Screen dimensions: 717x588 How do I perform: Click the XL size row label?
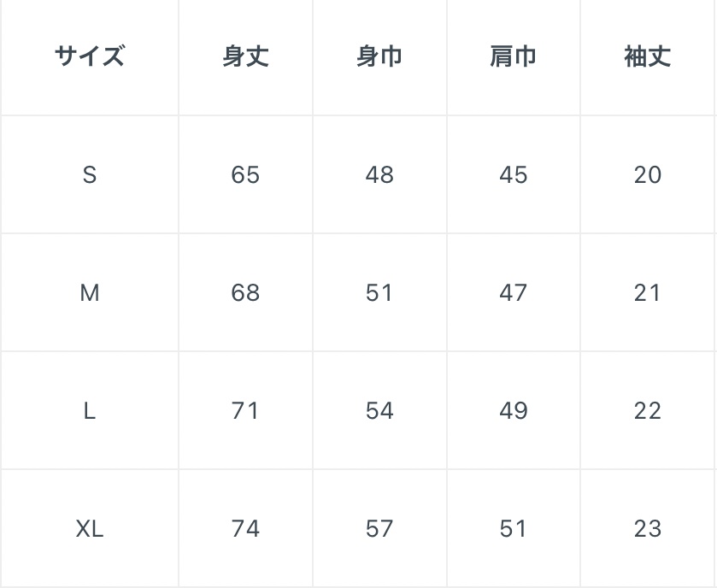point(90,529)
